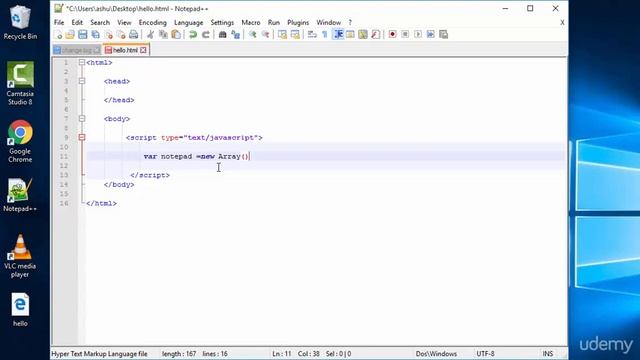Screen dimensions: 640x360
Task: Click the Synchronize Vertical Scrolling icon
Action: [282, 35]
